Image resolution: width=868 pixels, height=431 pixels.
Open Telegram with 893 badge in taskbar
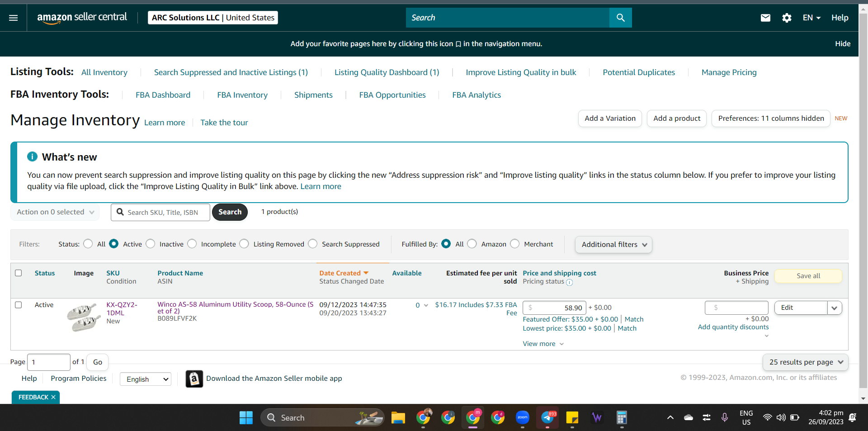548,417
